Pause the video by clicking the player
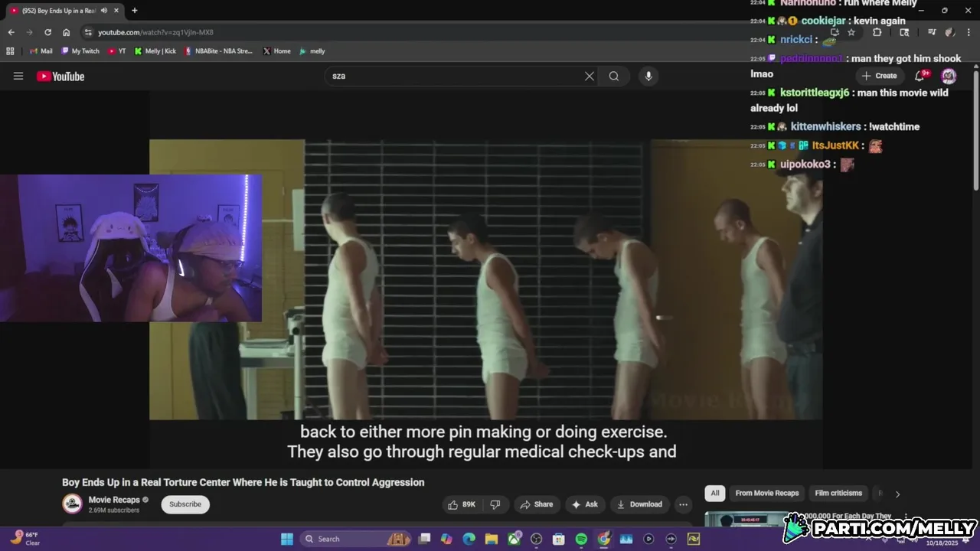 click(x=486, y=279)
